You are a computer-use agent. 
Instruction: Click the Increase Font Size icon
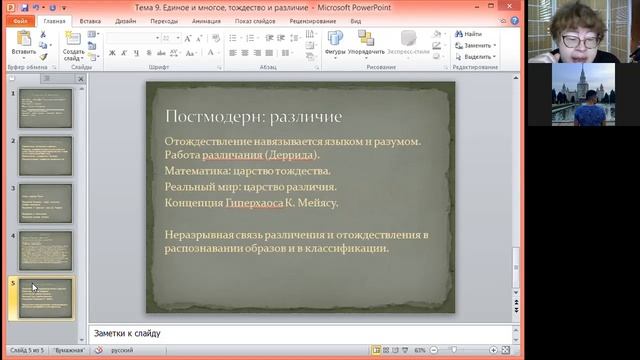[188, 38]
